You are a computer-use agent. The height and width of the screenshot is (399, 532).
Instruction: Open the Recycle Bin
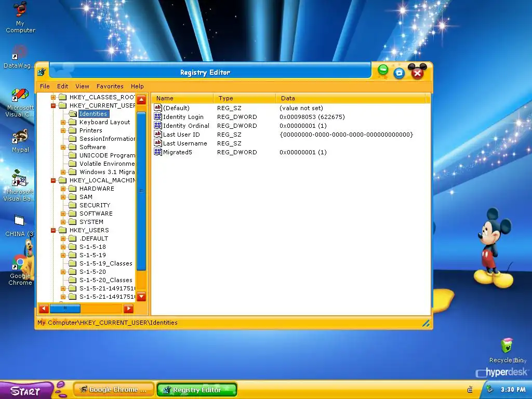(507, 350)
